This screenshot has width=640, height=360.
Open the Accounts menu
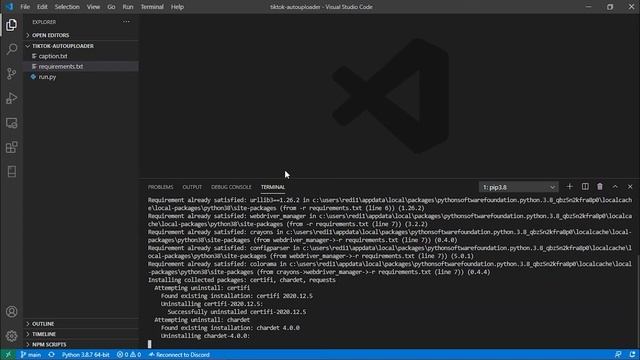[x=11, y=312]
